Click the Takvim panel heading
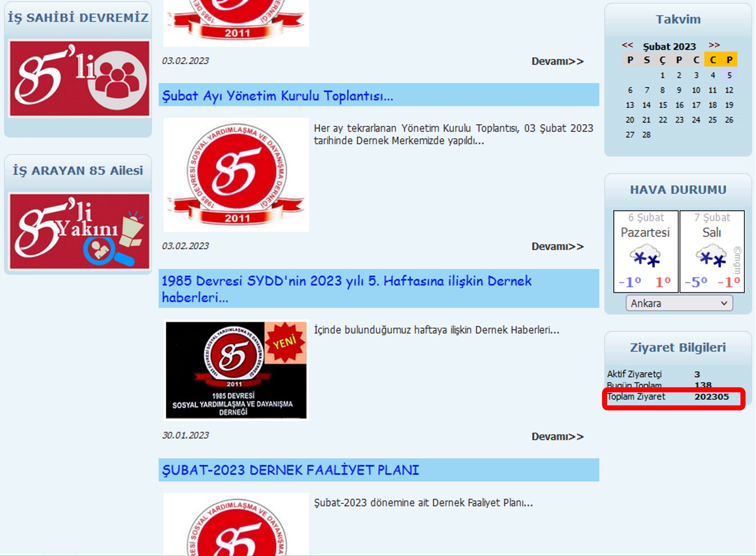The height and width of the screenshot is (556, 756). (678, 19)
